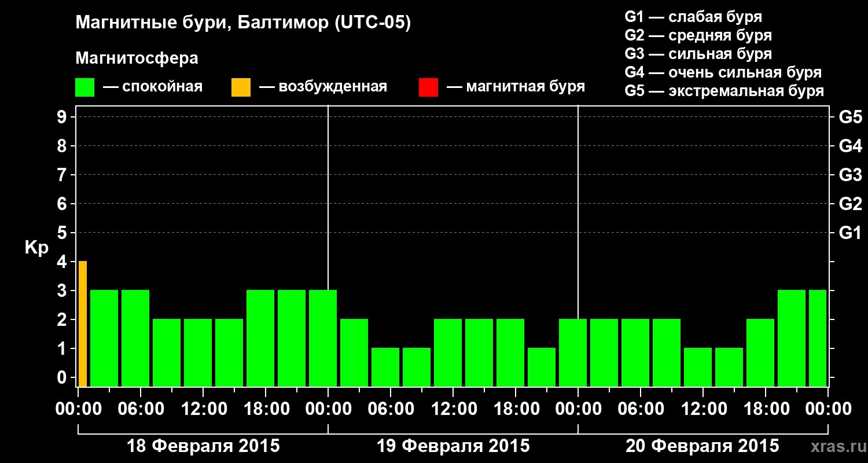The width and height of the screenshot is (868, 463).
Task: Click legend line 'G5 — экстремальная буря'
Action: click(724, 91)
